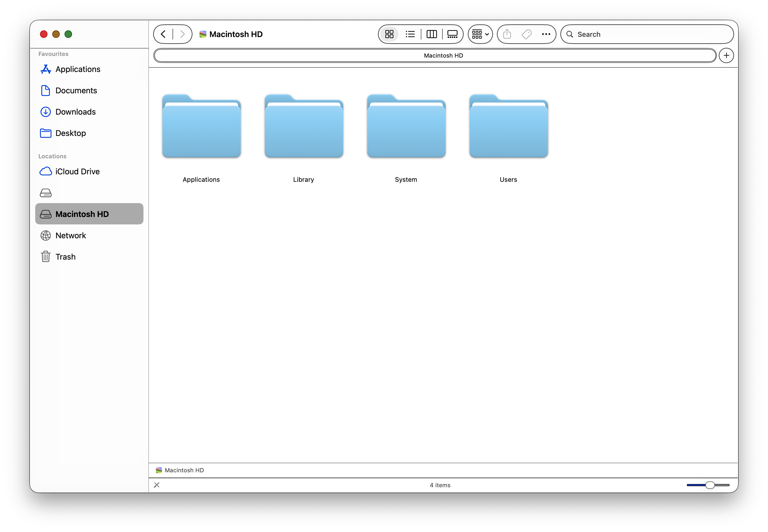Go forward to the next folder
This screenshot has width=768, height=532.
tap(182, 34)
